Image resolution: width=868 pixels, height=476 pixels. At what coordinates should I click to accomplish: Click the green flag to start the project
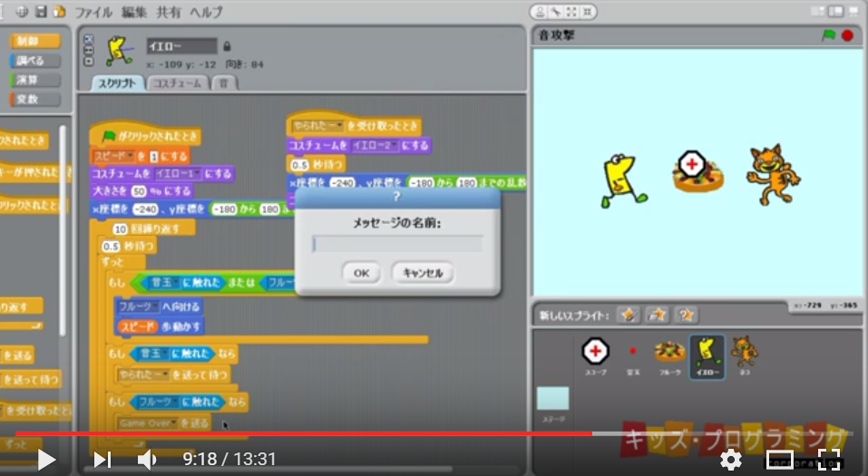(827, 35)
